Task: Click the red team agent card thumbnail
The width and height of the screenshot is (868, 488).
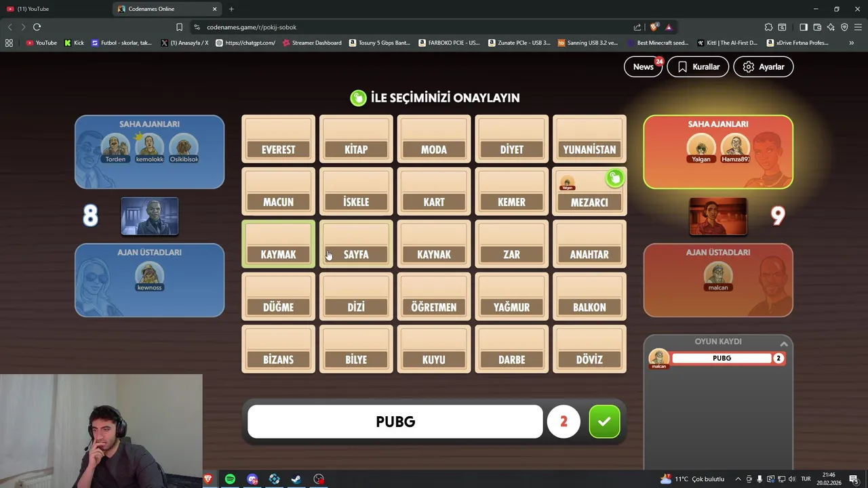Action: 718,216
